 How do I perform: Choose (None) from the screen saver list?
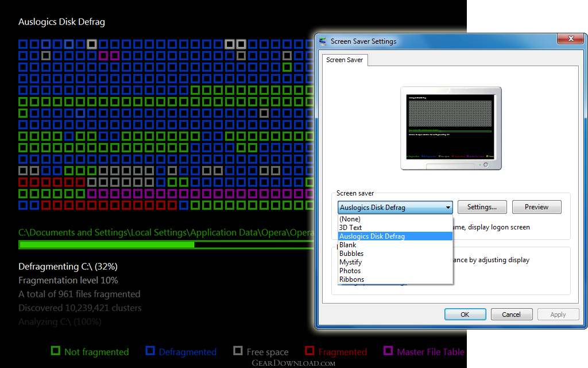(395, 219)
